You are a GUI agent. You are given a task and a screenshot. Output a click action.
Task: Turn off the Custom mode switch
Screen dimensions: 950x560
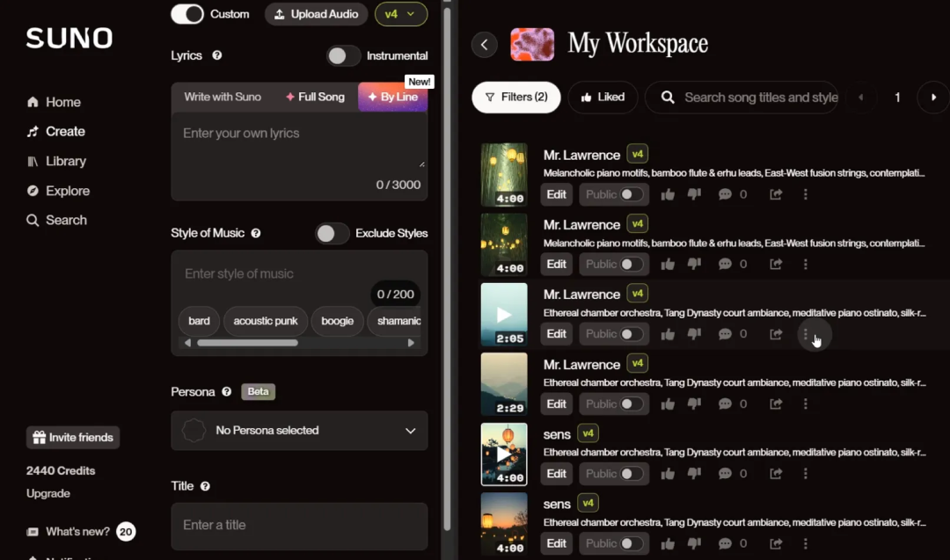[x=187, y=14]
